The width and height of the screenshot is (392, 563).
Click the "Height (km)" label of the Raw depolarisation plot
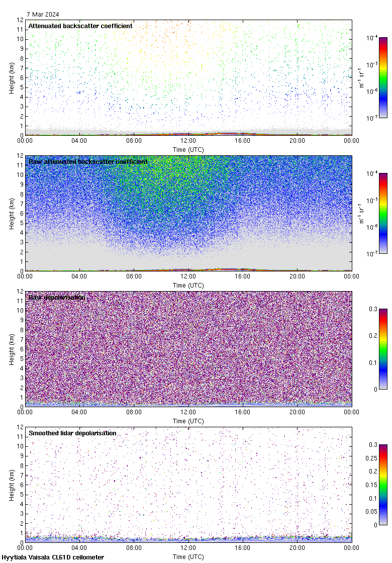[12, 349]
